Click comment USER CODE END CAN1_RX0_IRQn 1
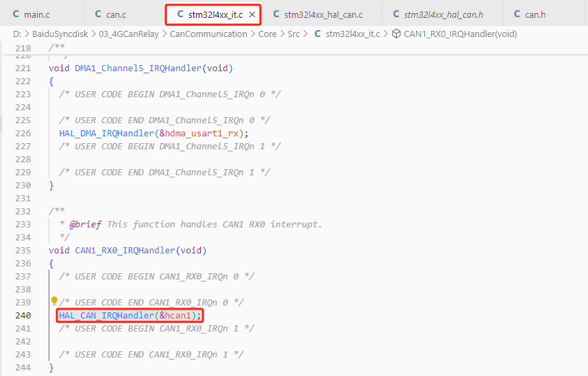 click(x=151, y=355)
